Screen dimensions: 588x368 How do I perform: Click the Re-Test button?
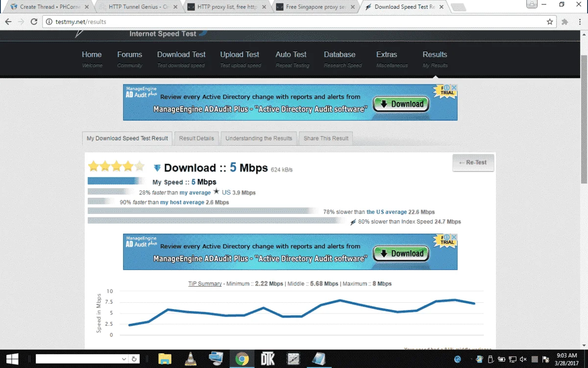473,162
